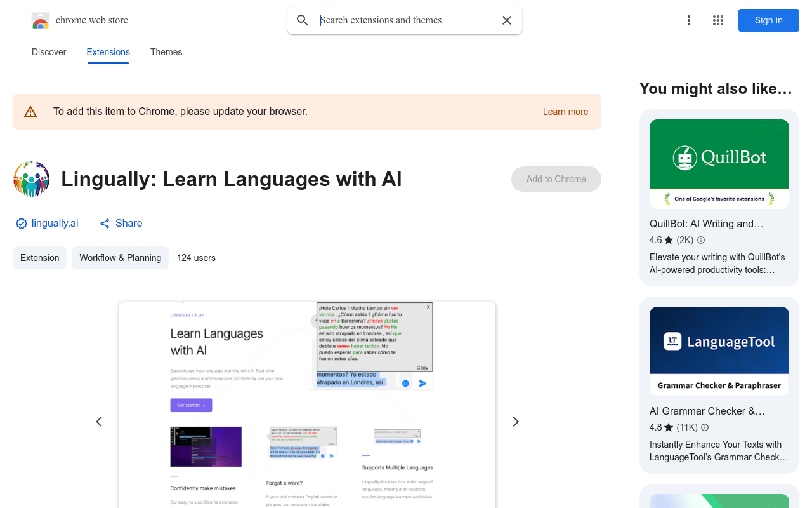Click the Chrome Web Store logo
This screenshot has width=812, height=508.
coord(41,20)
